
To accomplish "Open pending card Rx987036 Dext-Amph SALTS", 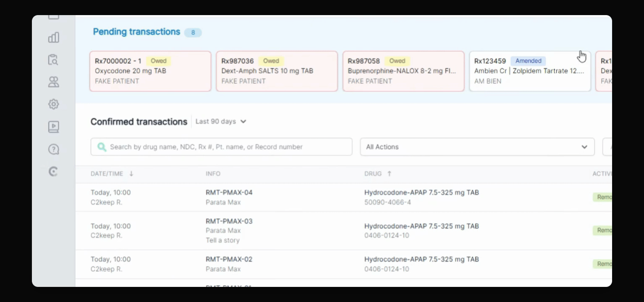I will (x=277, y=71).
